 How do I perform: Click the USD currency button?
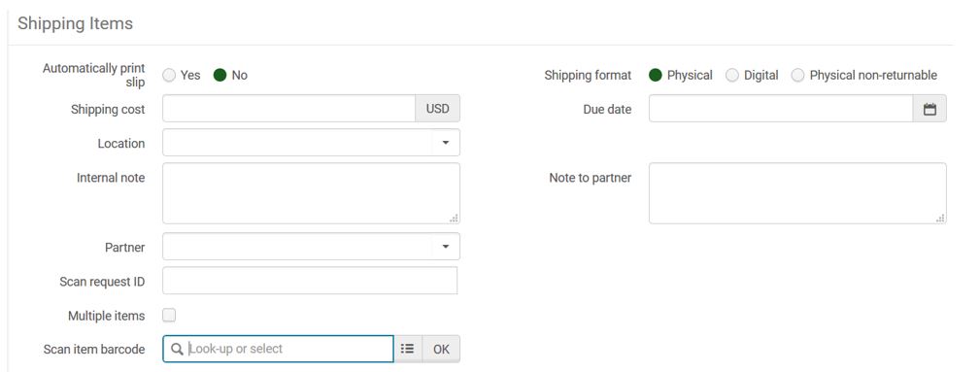437,109
